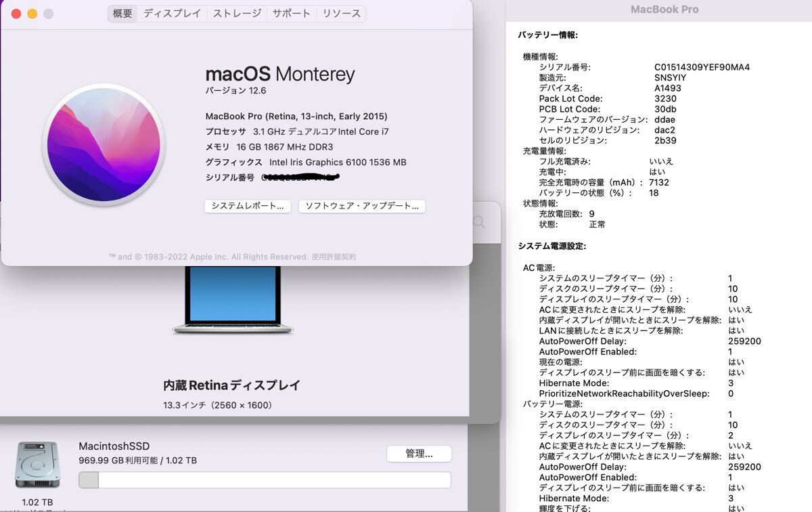Click the 13.3インチ resolution text
This screenshot has width=812, height=512.
(218, 406)
